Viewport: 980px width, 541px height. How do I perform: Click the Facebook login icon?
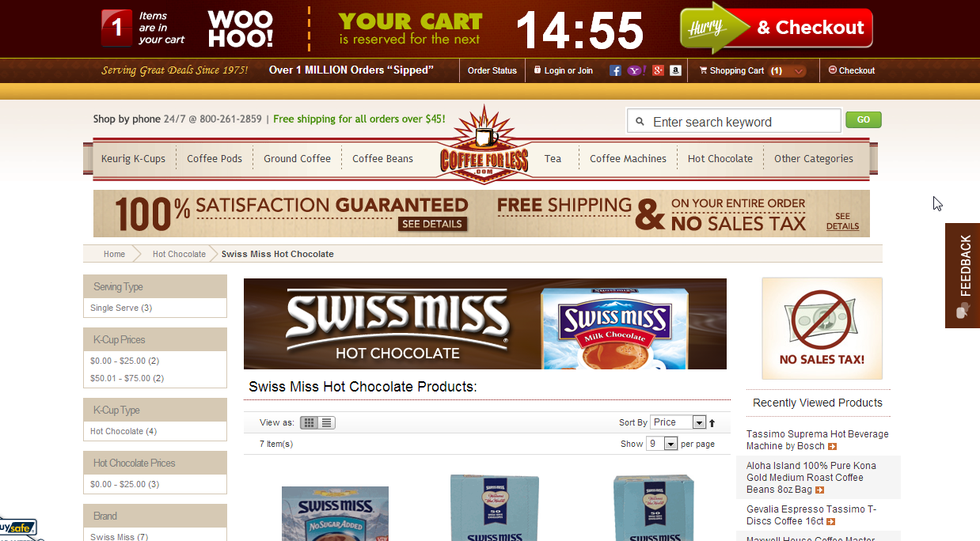tap(615, 70)
